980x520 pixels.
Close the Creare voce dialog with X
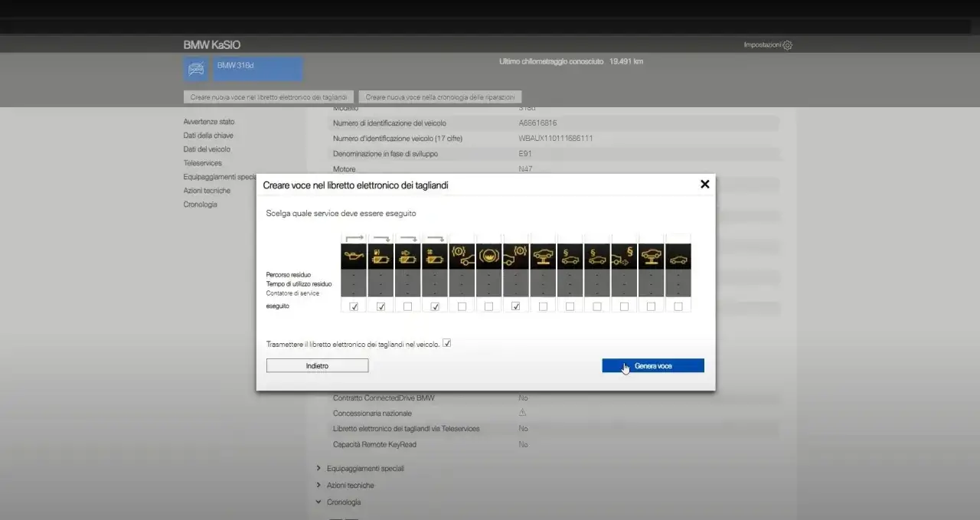(x=705, y=184)
